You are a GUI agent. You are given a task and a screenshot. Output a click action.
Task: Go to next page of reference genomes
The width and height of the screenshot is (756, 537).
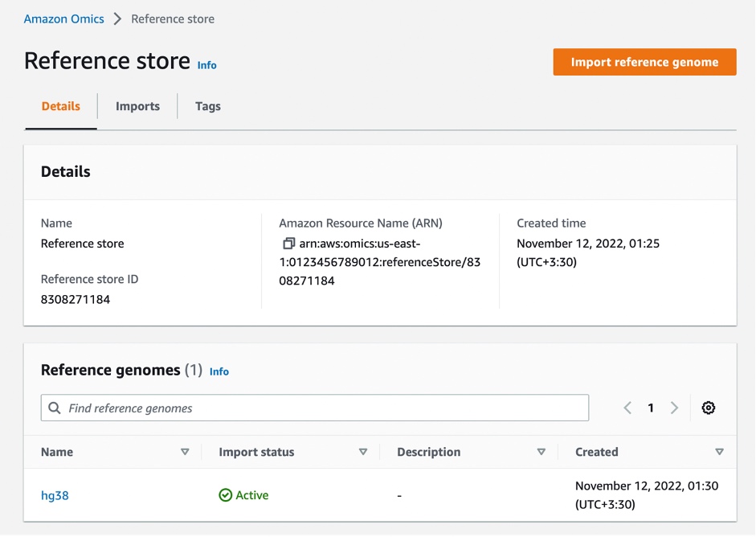coord(674,408)
